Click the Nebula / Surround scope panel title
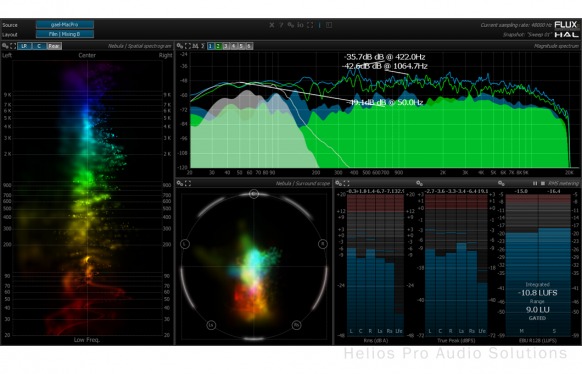The height and width of the screenshot is (374, 582). [303, 183]
